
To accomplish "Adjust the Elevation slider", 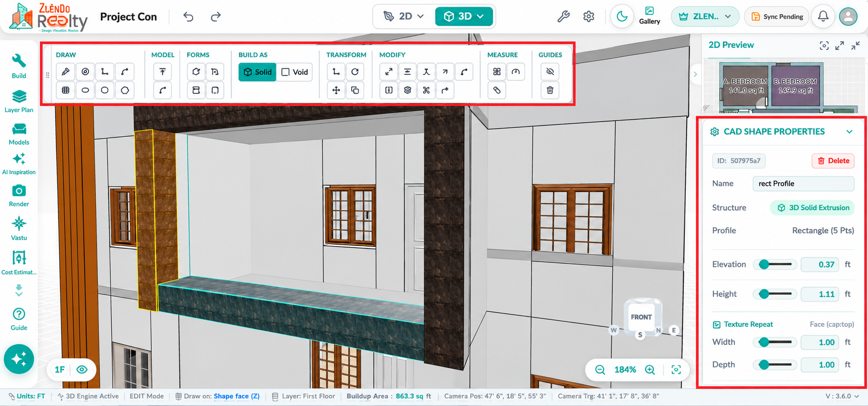I will [775, 265].
